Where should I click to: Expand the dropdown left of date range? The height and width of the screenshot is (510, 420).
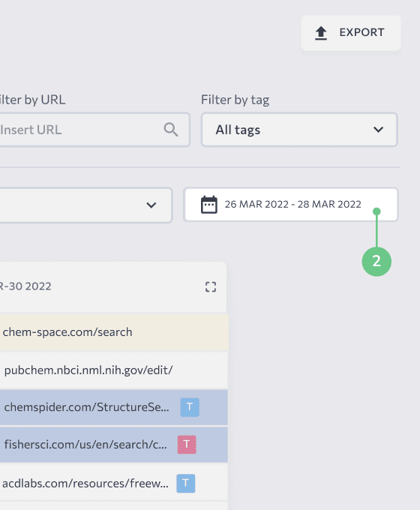click(86, 205)
